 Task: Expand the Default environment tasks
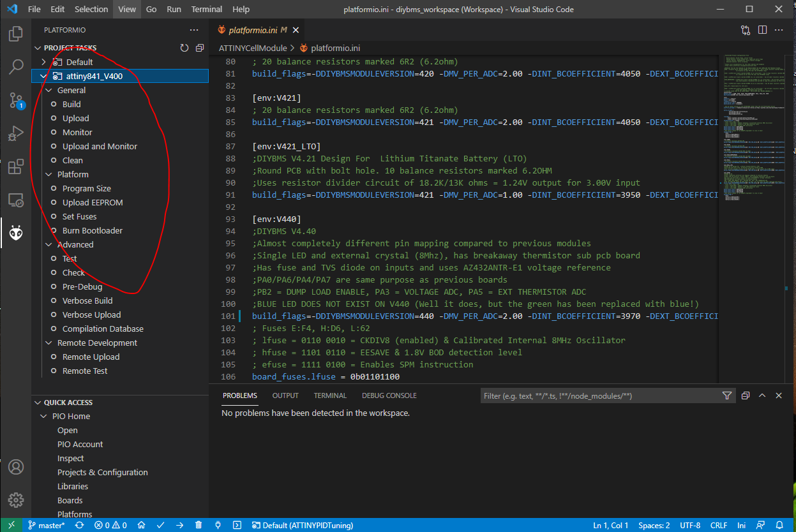tap(43, 62)
